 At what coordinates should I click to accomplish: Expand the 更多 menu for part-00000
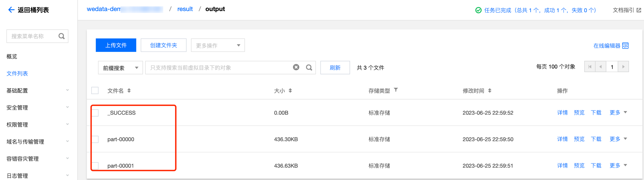click(x=618, y=139)
